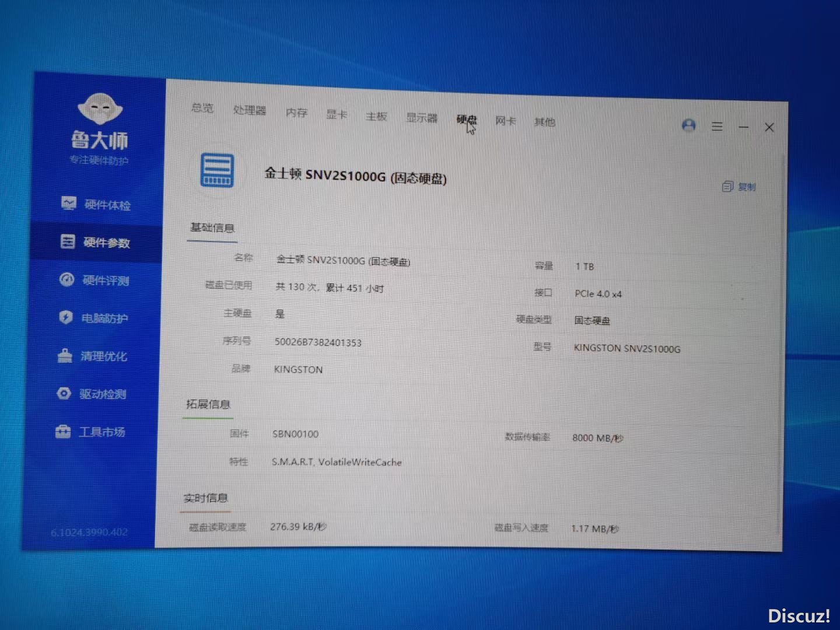Click the 固态硬盘 disk type value
840x630 pixels.
click(592, 321)
